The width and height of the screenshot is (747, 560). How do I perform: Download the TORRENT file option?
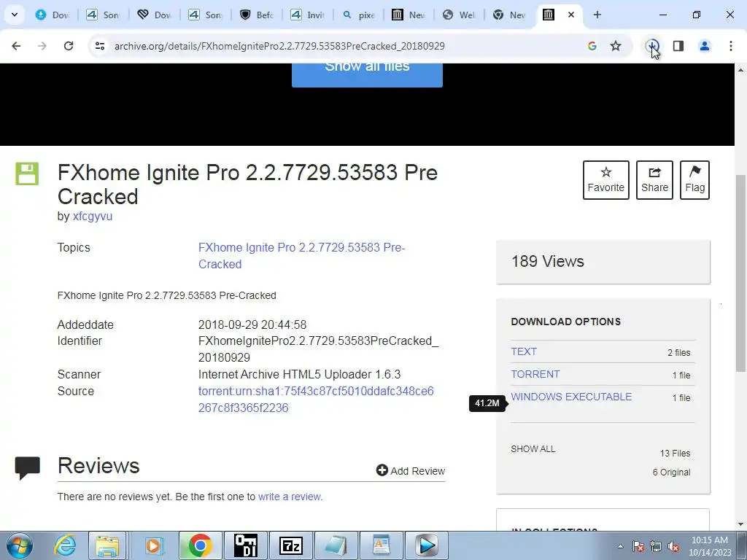[535, 374]
